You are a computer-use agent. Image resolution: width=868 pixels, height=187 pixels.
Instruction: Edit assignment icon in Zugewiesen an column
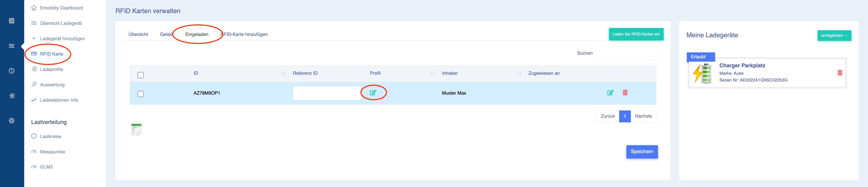pyautogui.click(x=610, y=93)
